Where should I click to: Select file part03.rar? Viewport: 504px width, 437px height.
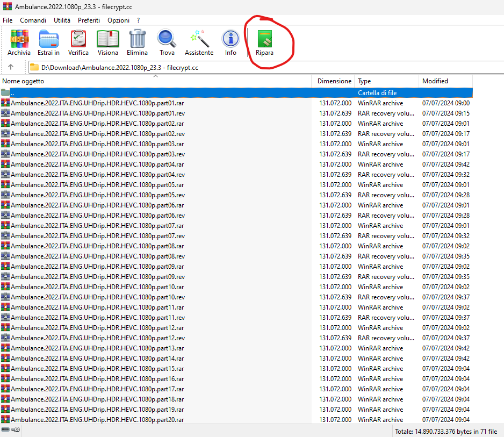pyautogui.click(x=236, y=144)
